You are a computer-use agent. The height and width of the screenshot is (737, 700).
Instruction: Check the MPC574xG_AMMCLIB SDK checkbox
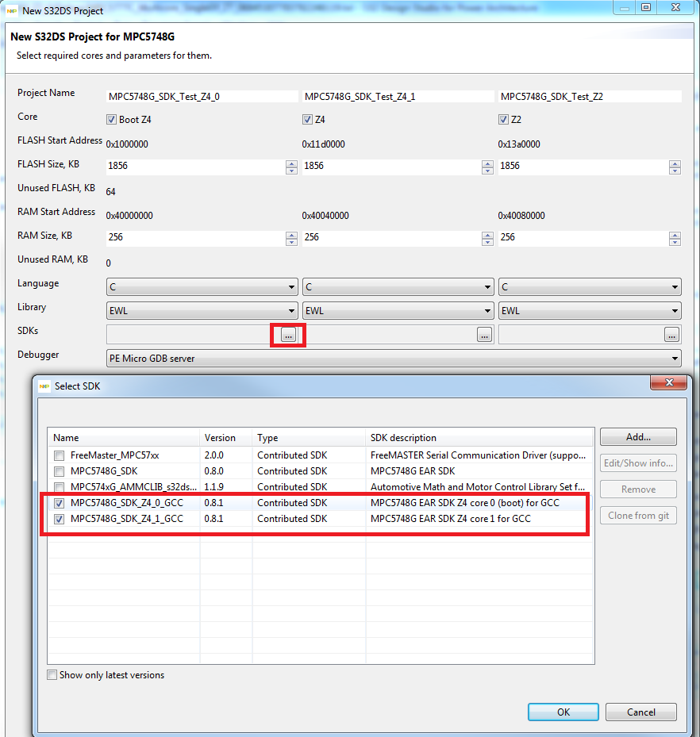(60, 487)
